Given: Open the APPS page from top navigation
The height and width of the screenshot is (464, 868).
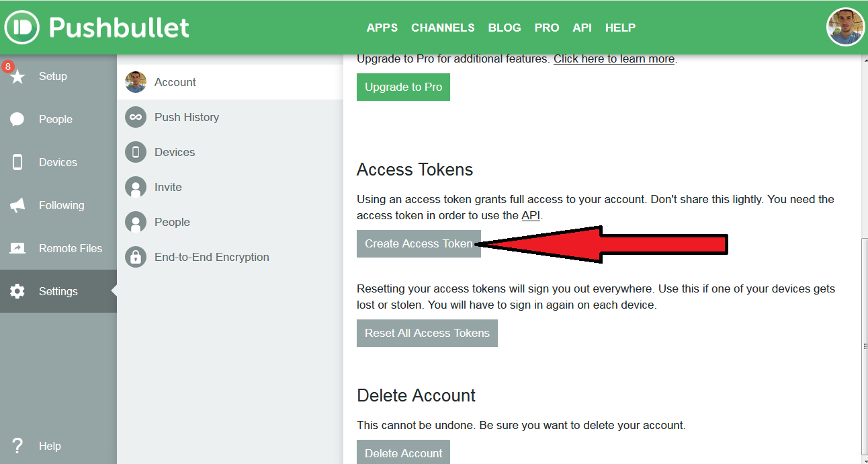Looking at the screenshot, I should [382, 28].
